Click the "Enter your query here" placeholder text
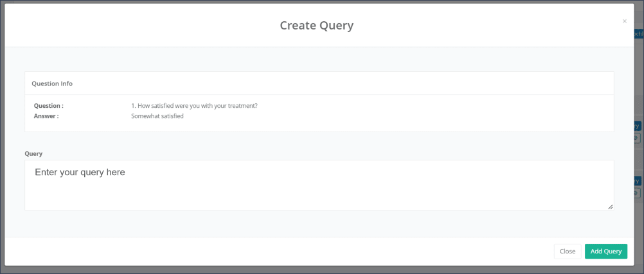Image resolution: width=644 pixels, height=274 pixels. [x=80, y=173]
